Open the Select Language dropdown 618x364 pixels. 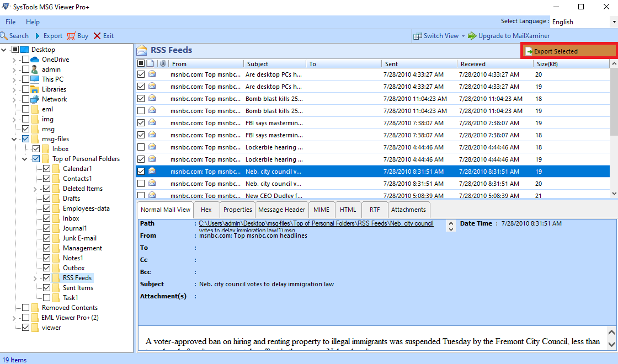pos(614,22)
